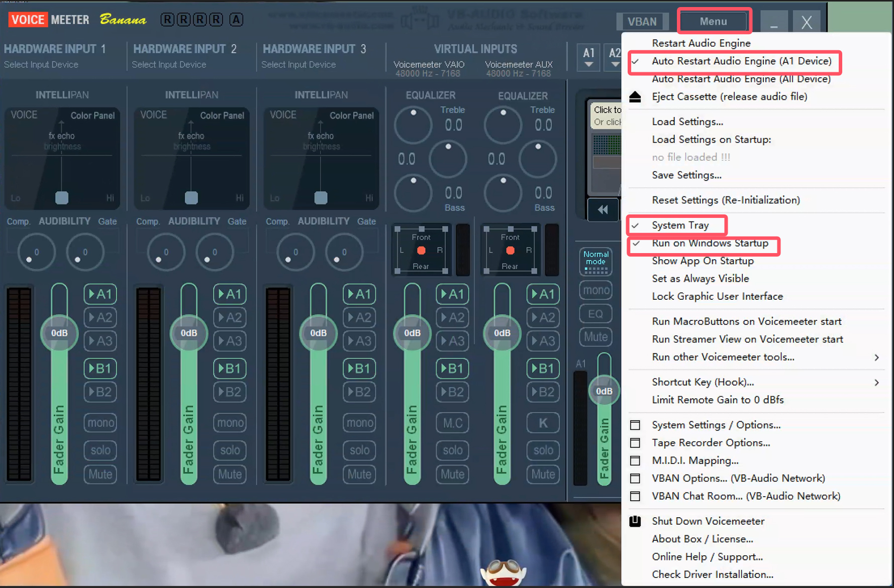Click Comp knob on Hardware Input 2
894x588 pixels.
point(166,252)
